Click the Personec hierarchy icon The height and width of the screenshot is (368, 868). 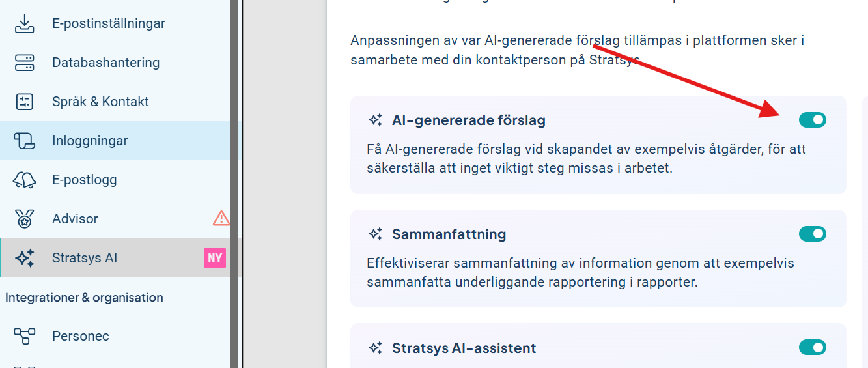[x=25, y=336]
